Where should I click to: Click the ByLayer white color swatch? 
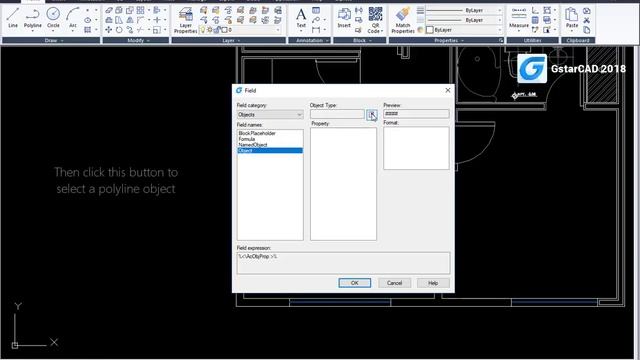(x=430, y=30)
